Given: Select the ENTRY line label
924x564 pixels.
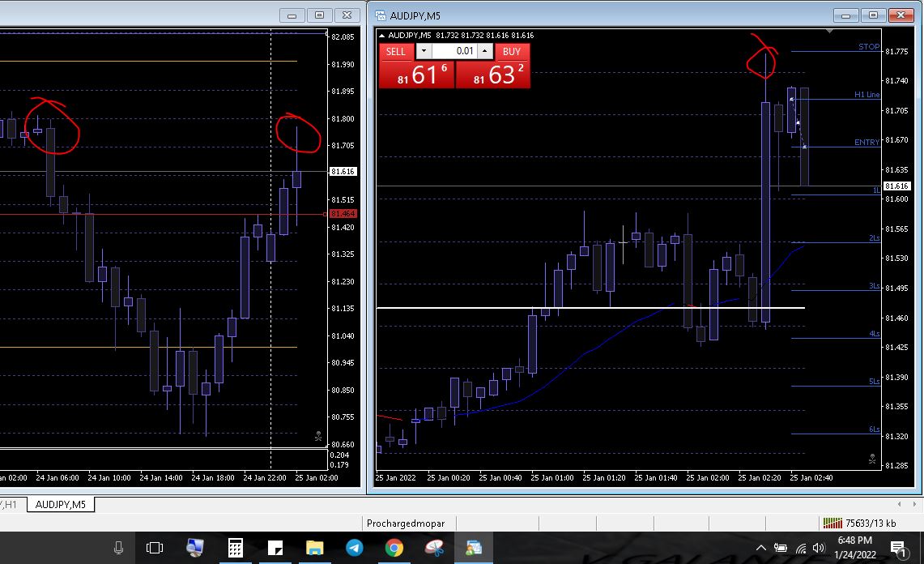Looking at the screenshot, I should [867, 142].
